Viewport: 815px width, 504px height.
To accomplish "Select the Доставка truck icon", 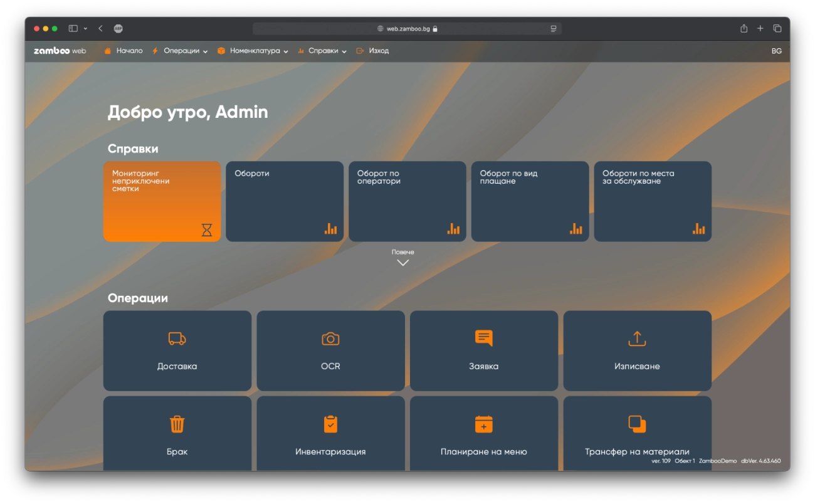I will [177, 338].
